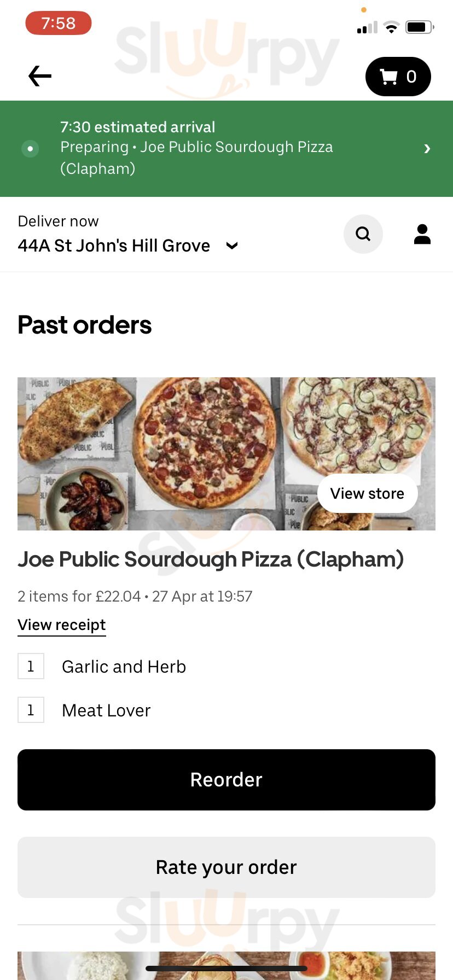Viewport: 453px width, 980px height.
Task: Tap the back arrow icon
Action: point(40,76)
